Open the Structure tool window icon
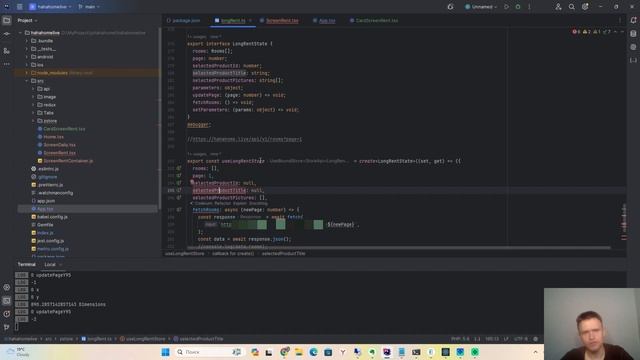640x360 pixels. click(7, 51)
